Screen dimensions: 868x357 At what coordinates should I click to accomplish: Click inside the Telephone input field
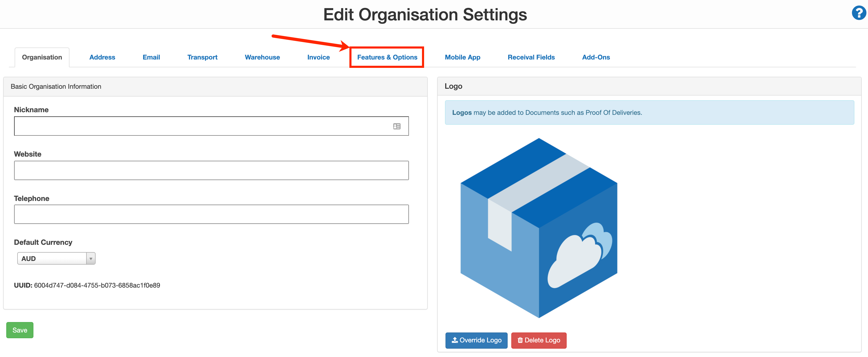click(x=211, y=214)
